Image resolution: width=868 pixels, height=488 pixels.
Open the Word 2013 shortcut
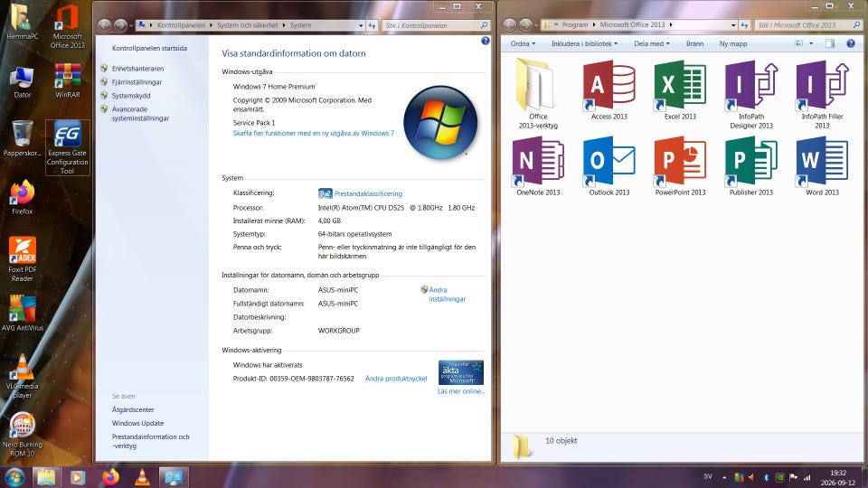[822, 166]
